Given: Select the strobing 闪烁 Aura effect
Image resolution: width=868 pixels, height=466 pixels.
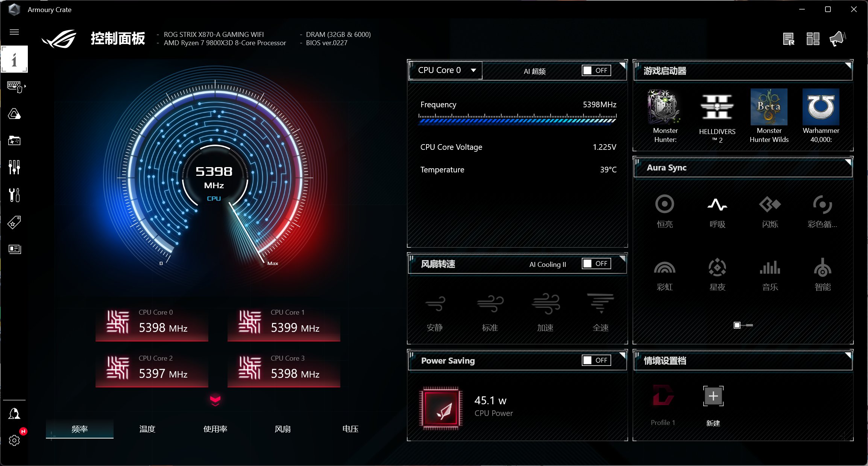Looking at the screenshot, I should [770, 212].
